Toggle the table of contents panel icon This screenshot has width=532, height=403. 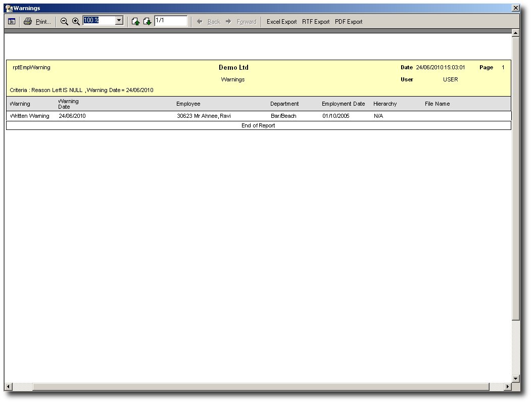[12, 22]
